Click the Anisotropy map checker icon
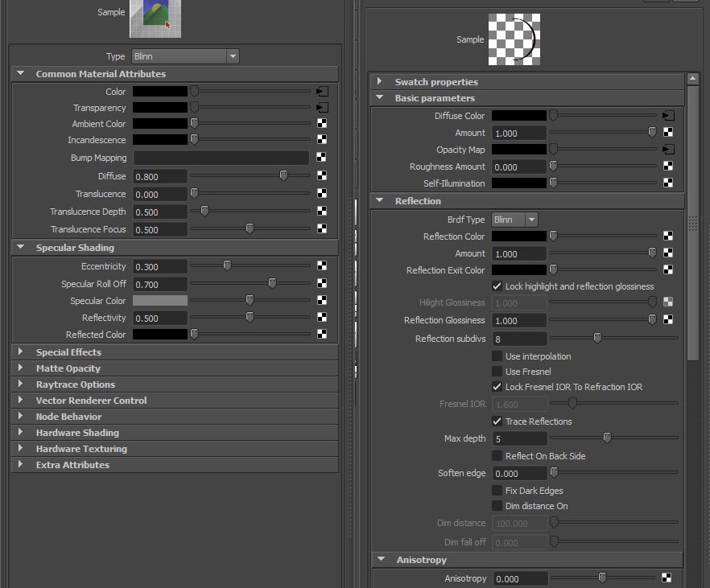The width and height of the screenshot is (710, 588). coord(667,578)
